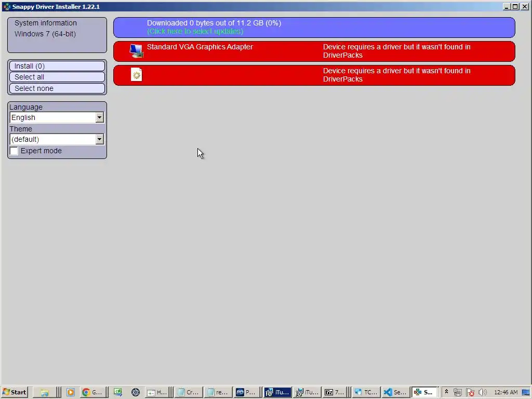Click the Standard VGA Graphics Adapter monitor icon
This screenshot has width=532, height=399.
pyautogui.click(x=137, y=51)
